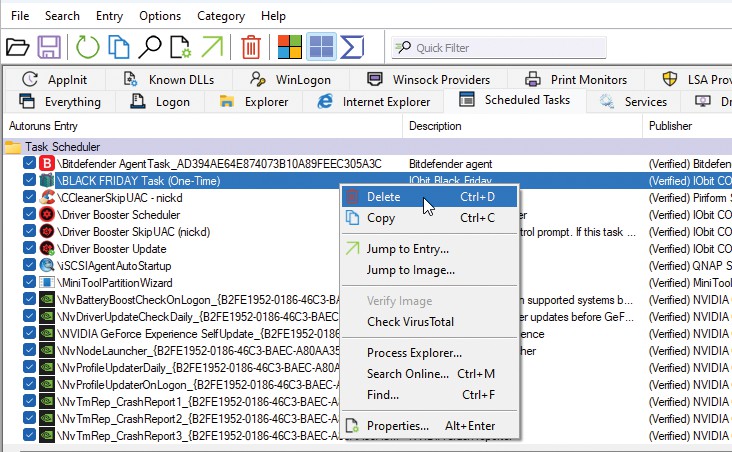
Task: Uncheck the Driver Booster Update checkbox
Action: pyautogui.click(x=29, y=248)
